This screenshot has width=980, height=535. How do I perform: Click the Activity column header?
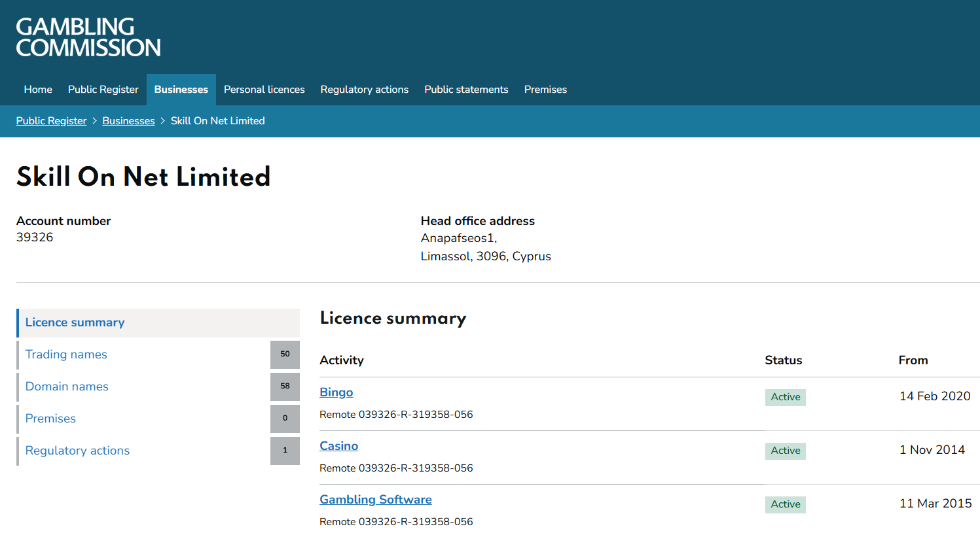[x=342, y=360]
